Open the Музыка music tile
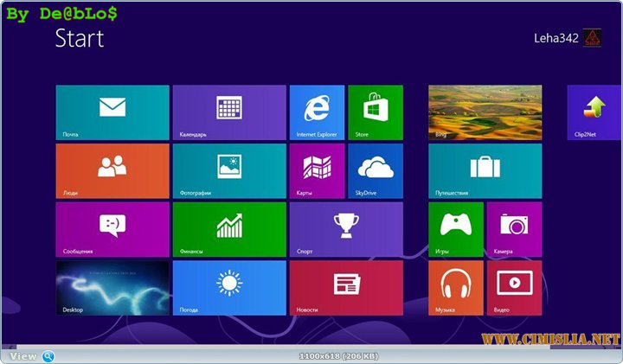 (x=456, y=288)
